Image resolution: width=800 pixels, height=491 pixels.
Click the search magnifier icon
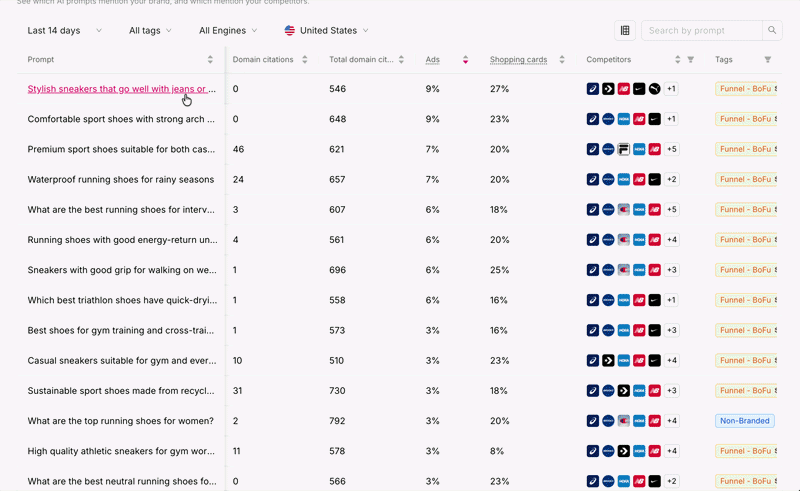tap(772, 31)
